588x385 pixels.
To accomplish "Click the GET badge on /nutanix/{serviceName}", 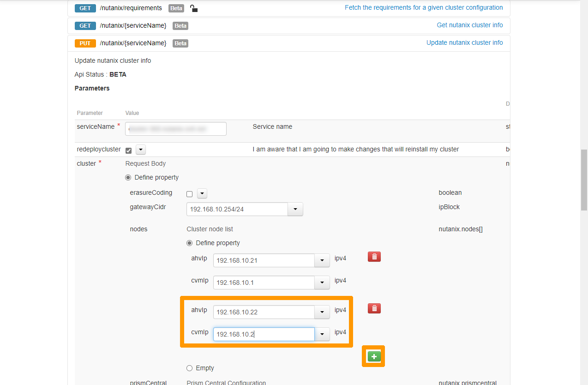I will pos(85,25).
